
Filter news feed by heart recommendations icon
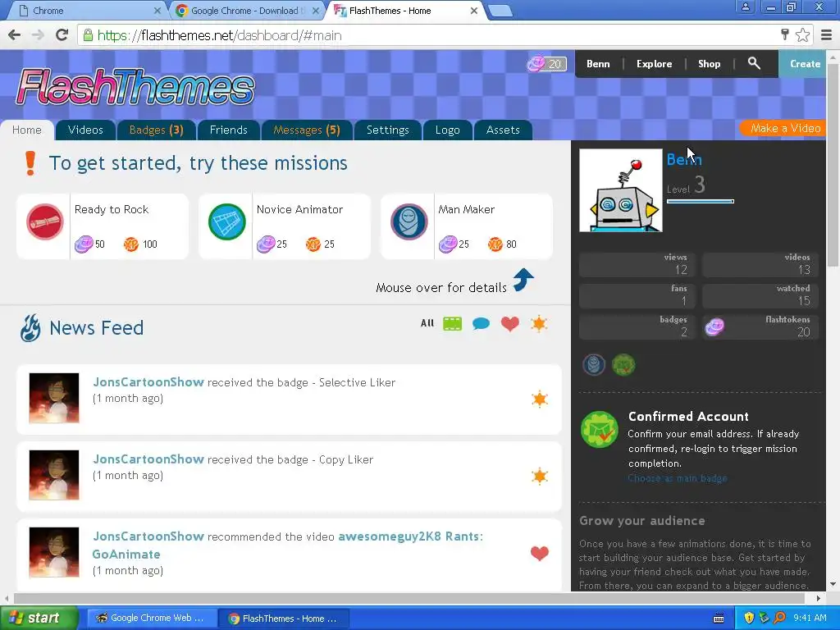510,323
